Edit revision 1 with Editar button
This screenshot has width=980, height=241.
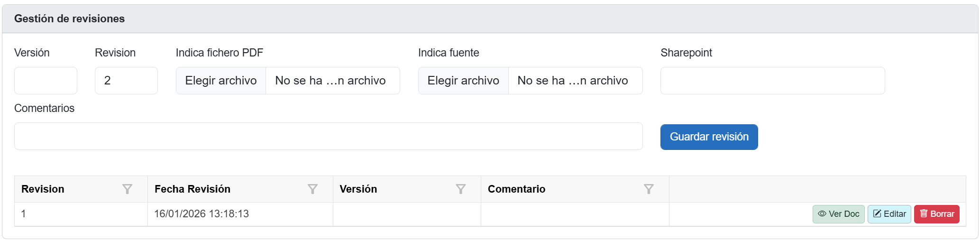pos(889,214)
